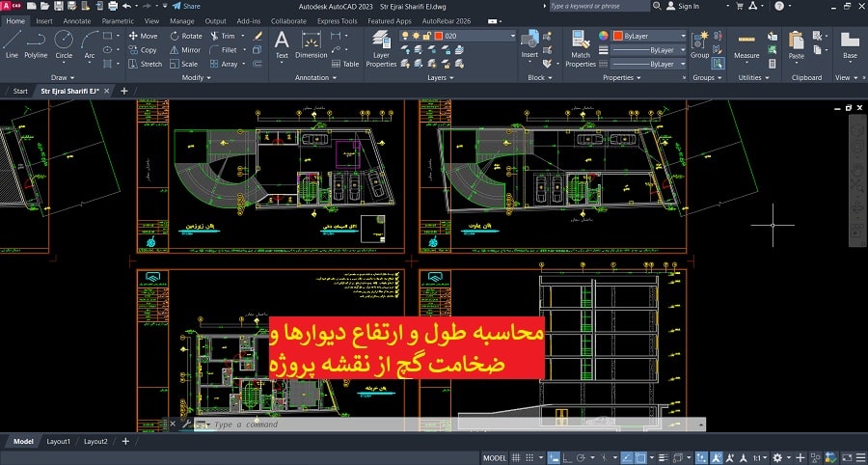Toggle dynamic input in status bar
Image resolution: width=868 pixels, height=465 pixels.
[x=555, y=458]
